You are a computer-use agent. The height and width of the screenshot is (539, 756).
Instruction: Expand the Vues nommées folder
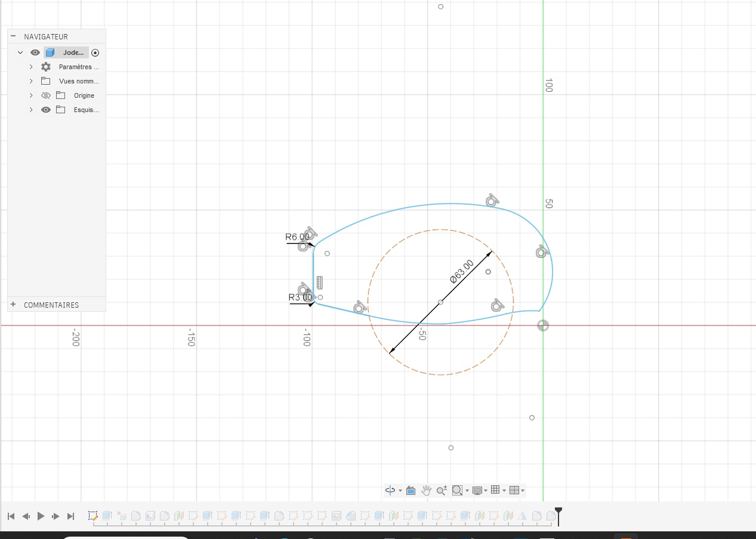(x=31, y=81)
